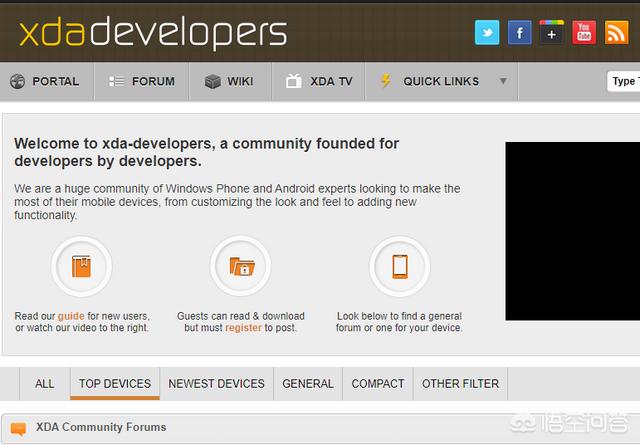Open the QUICK LINKS menu
This screenshot has height=445, width=640.
pyautogui.click(x=442, y=81)
